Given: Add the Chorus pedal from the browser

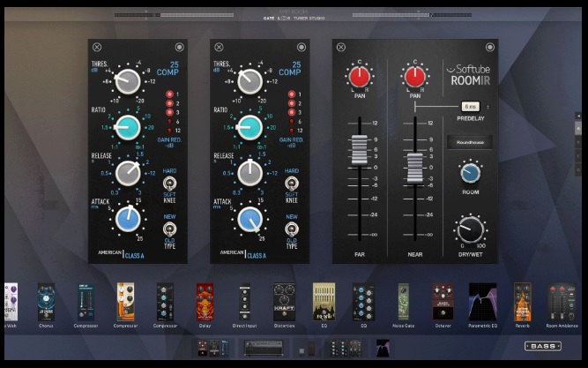Looking at the screenshot, I should point(46,303).
